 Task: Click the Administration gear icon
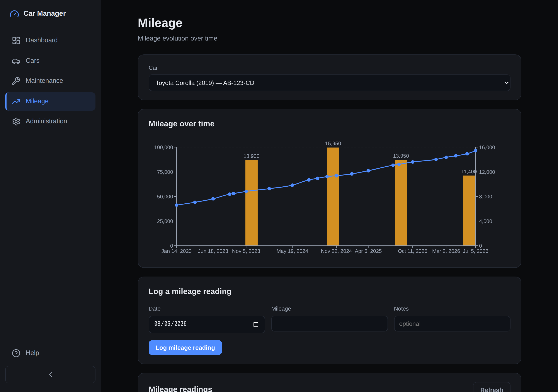coord(16,122)
